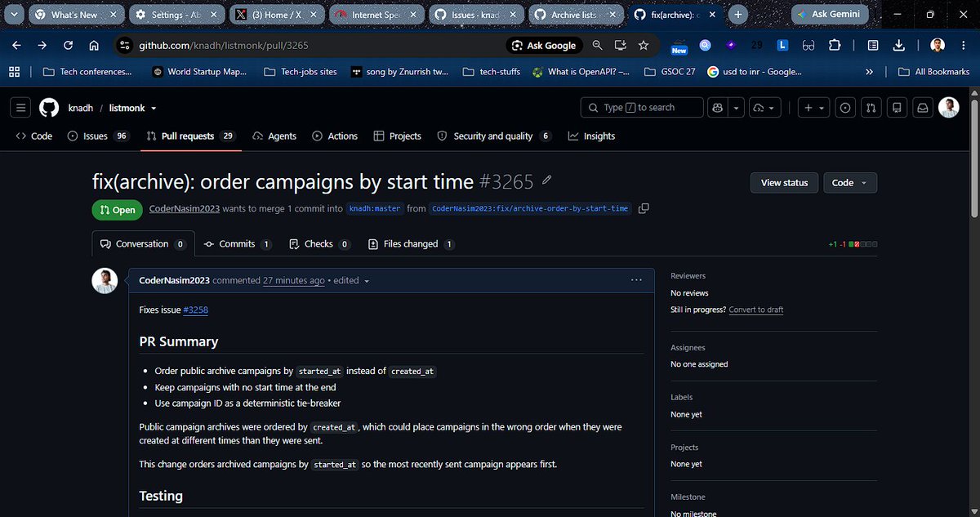Bookmark this page with star icon
980x517 pixels.
644,46
